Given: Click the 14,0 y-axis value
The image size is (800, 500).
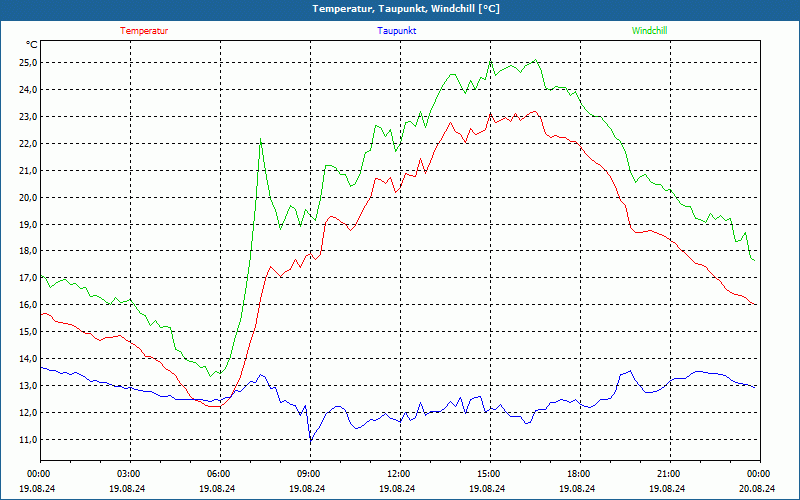Looking at the screenshot, I should pyautogui.click(x=28, y=359).
